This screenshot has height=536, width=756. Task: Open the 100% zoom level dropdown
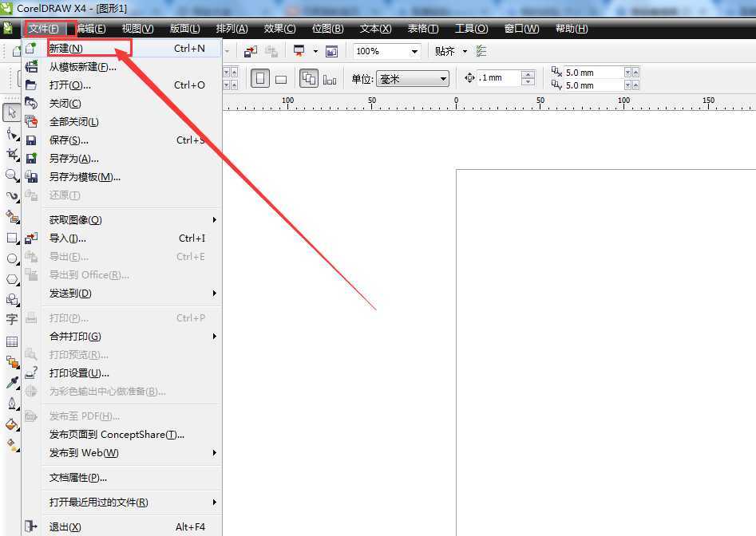pyautogui.click(x=414, y=52)
